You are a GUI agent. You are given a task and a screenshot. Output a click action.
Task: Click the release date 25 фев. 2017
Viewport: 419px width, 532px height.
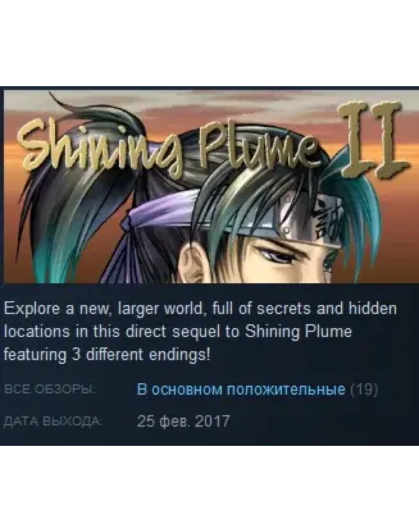[x=184, y=421]
